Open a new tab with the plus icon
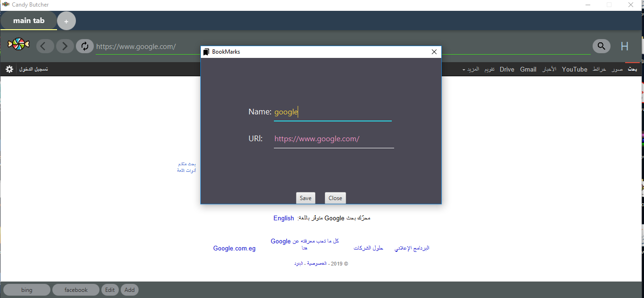This screenshot has width=644, height=298. click(66, 21)
